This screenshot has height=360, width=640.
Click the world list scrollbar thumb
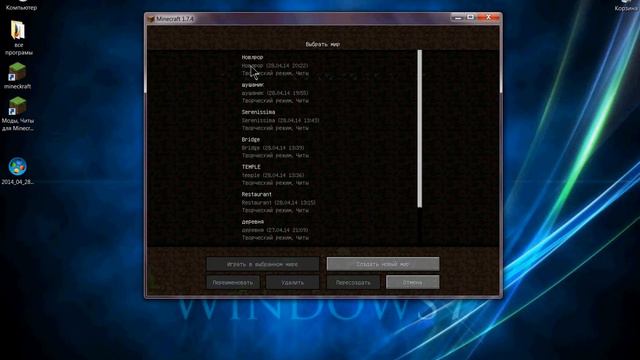click(x=420, y=129)
